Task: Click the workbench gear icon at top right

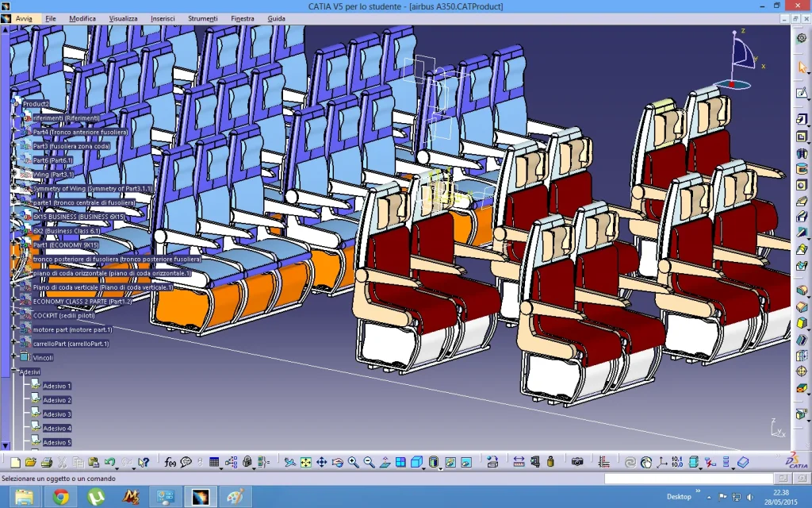Action: (802, 38)
